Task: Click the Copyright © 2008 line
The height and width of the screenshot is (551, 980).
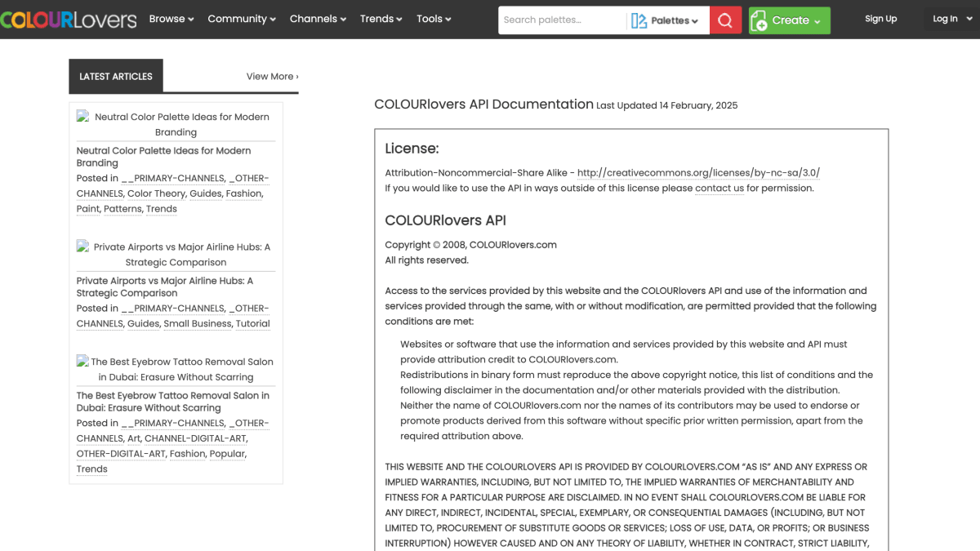Action: pyautogui.click(x=471, y=245)
